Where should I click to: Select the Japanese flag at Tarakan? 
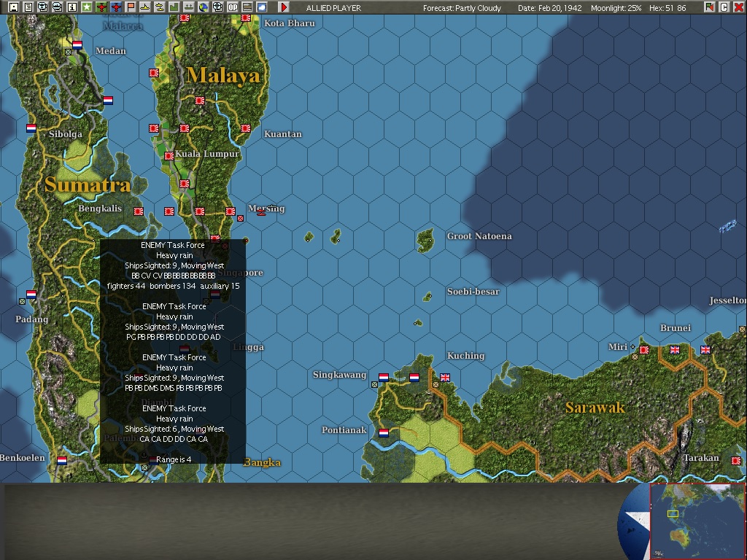coord(736,461)
